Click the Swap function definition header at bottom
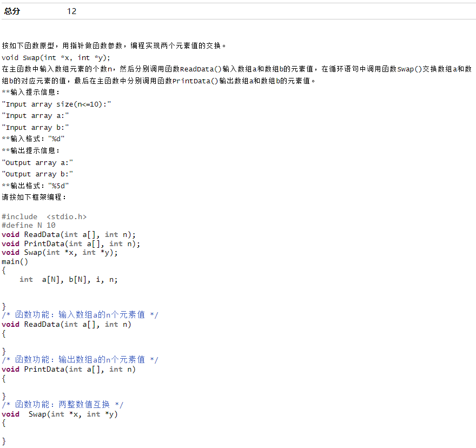476x448 pixels. click(59, 414)
